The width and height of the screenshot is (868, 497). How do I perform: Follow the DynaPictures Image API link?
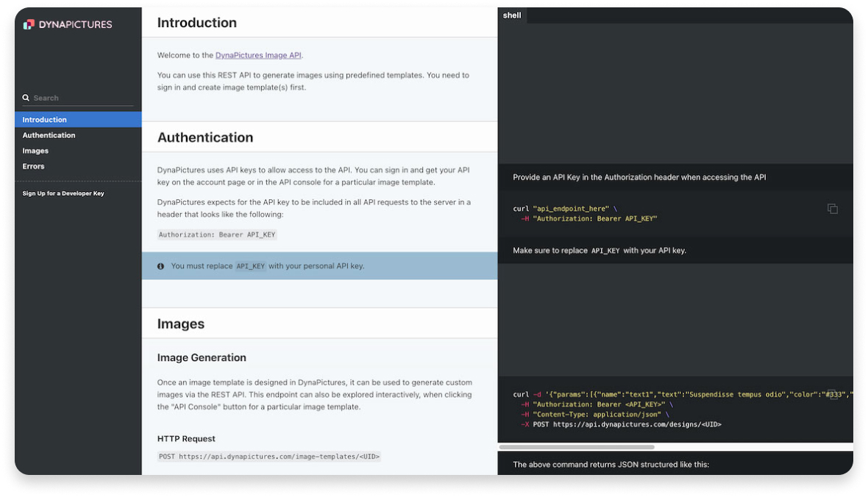coord(258,55)
